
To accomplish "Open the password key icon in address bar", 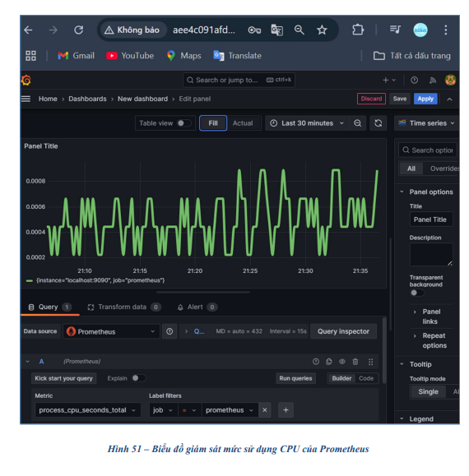I will 254,30.
